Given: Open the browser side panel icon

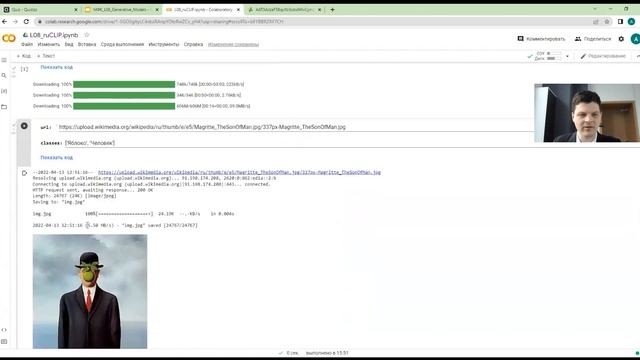Looking at the screenshot, I should point(620,21).
